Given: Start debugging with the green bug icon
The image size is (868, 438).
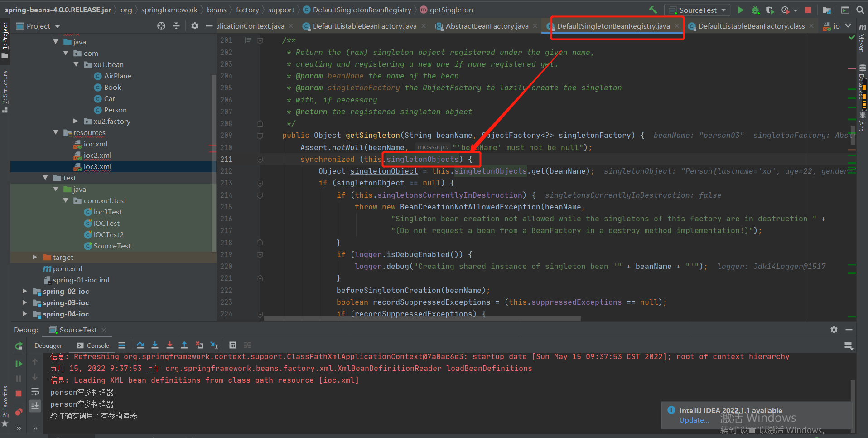Looking at the screenshot, I should pos(755,10).
